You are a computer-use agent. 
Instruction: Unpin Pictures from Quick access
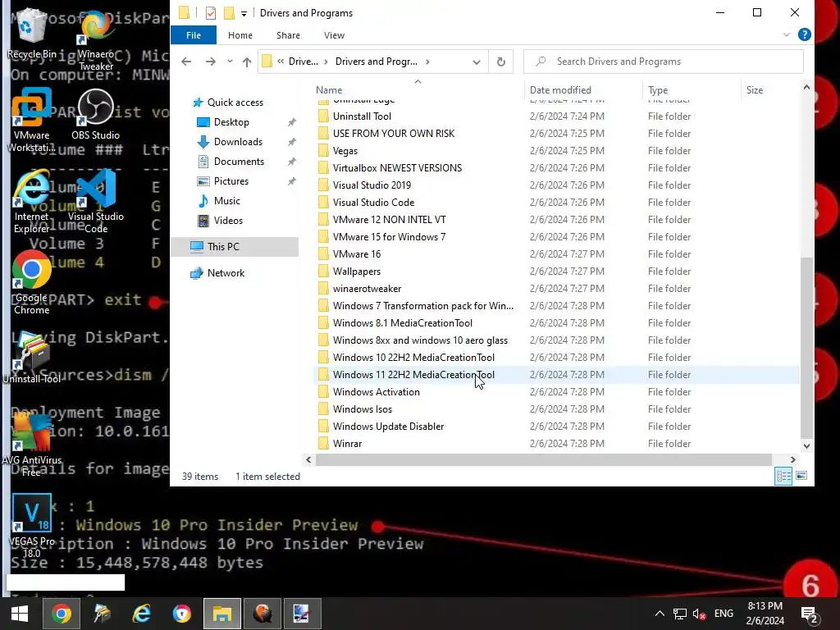coord(292,181)
